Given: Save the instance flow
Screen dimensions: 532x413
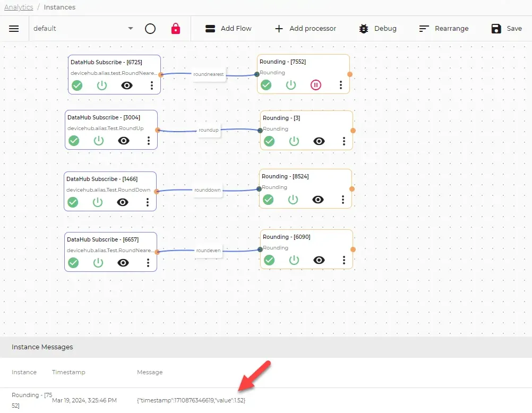Looking at the screenshot, I should (507, 29).
